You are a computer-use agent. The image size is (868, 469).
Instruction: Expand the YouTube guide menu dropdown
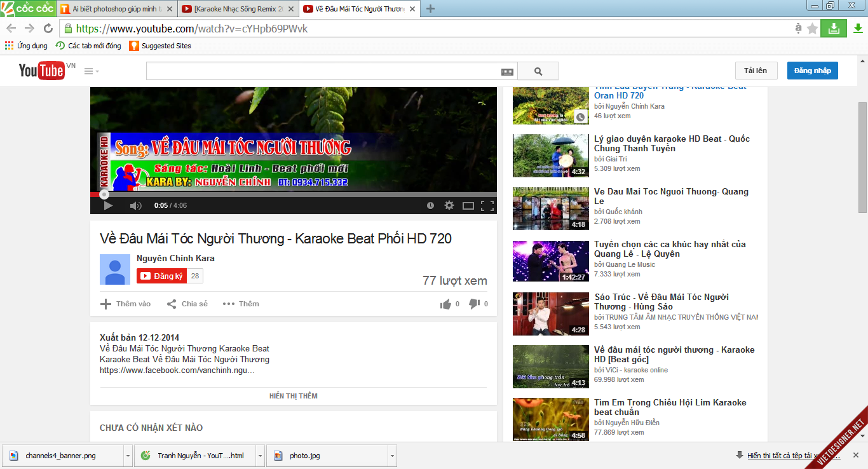(92, 71)
